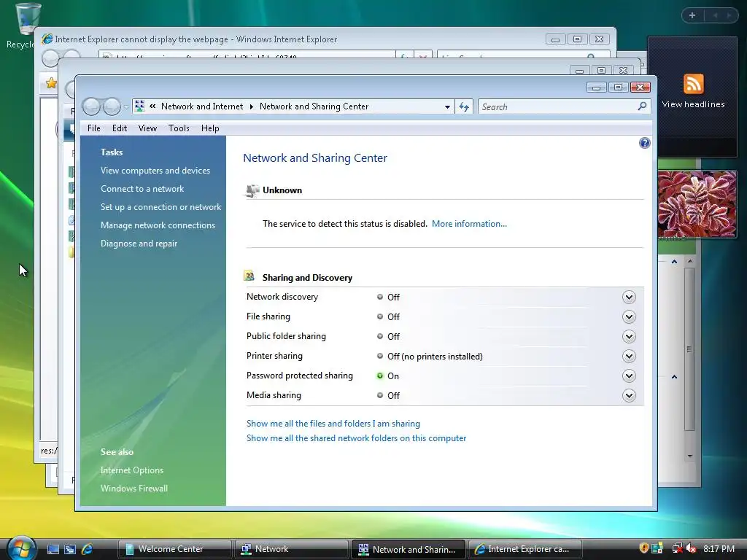This screenshot has height=560, width=747.
Task: Click Connect to a network task
Action: coord(142,189)
